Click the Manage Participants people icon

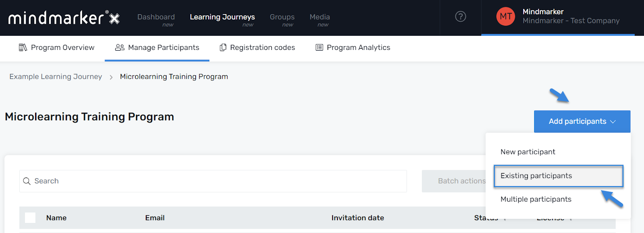(x=120, y=47)
